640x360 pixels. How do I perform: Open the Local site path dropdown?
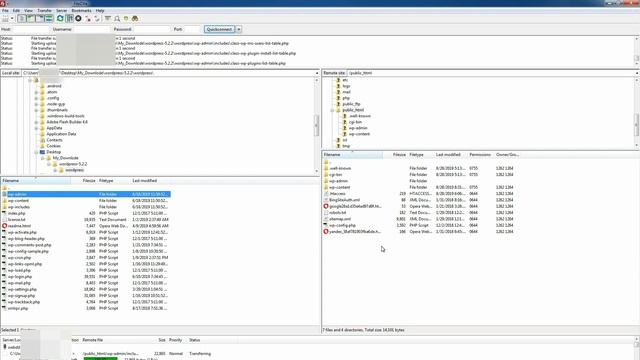pyautogui.click(x=317, y=73)
